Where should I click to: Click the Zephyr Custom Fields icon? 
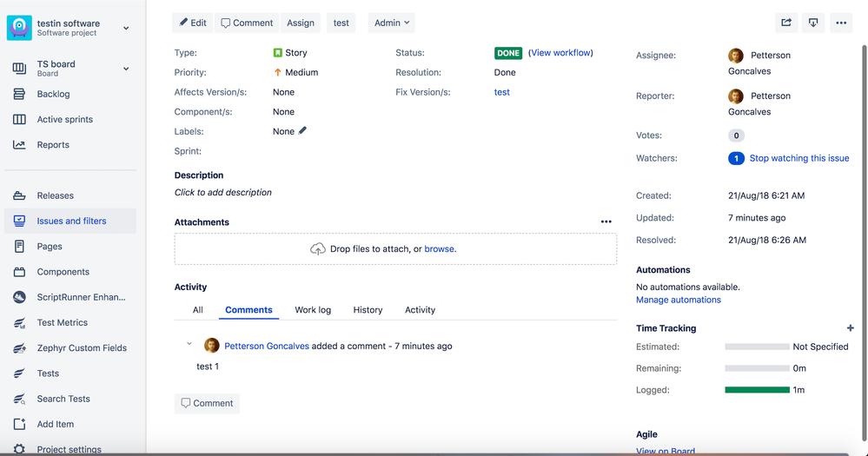click(19, 348)
